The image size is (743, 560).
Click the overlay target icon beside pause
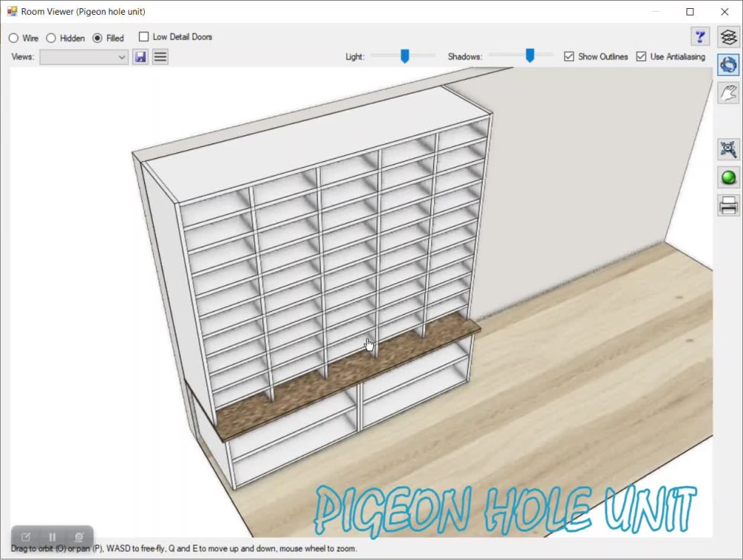pos(79,537)
